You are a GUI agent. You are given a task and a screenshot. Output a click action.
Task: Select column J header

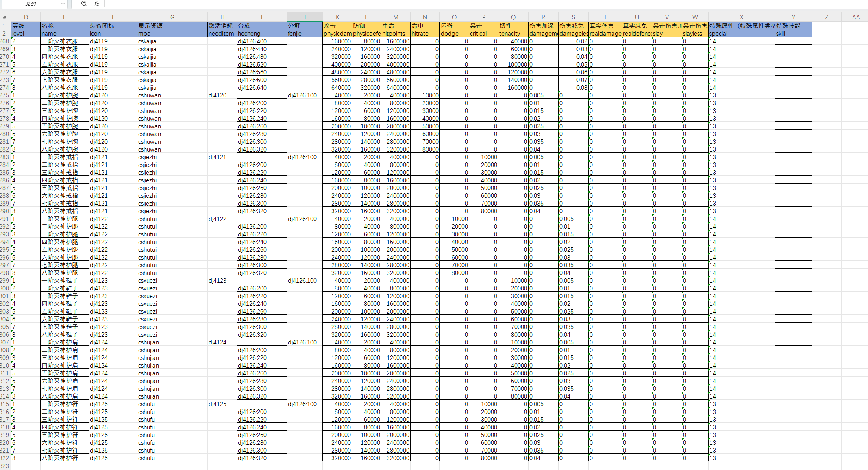point(304,17)
